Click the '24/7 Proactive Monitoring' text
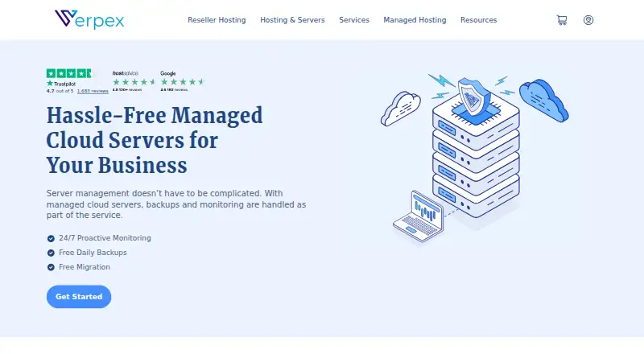 coord(105,238)
